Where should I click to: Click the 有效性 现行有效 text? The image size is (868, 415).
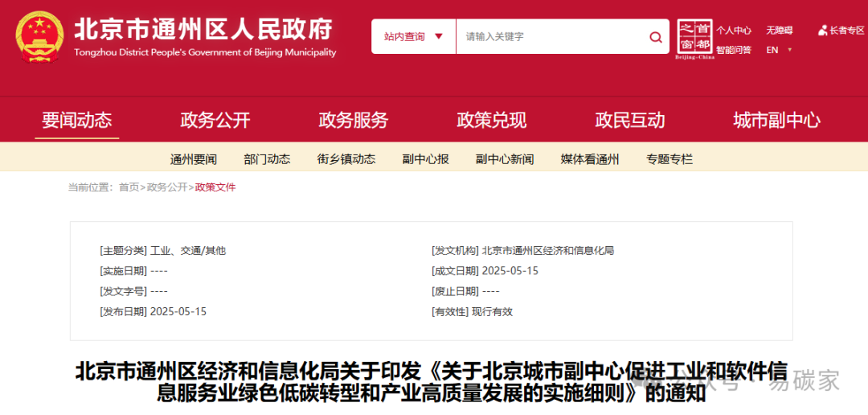(473, 311)
